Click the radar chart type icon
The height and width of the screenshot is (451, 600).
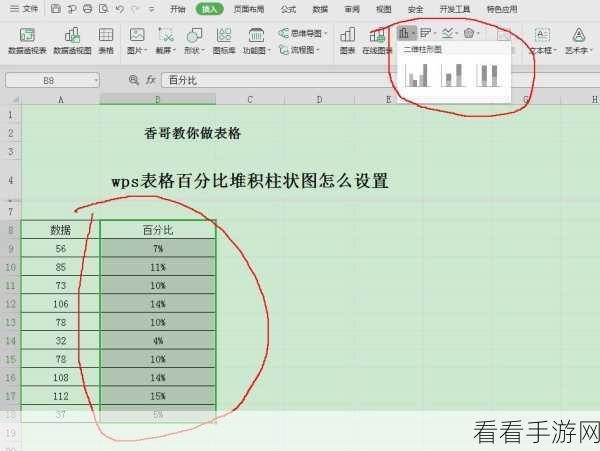469,33
